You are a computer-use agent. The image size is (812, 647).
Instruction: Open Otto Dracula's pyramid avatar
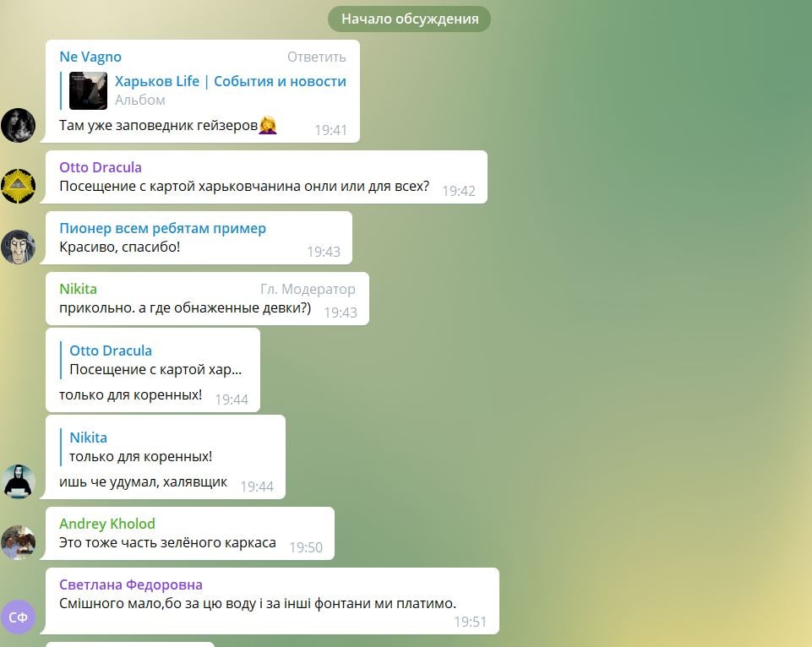18,186
